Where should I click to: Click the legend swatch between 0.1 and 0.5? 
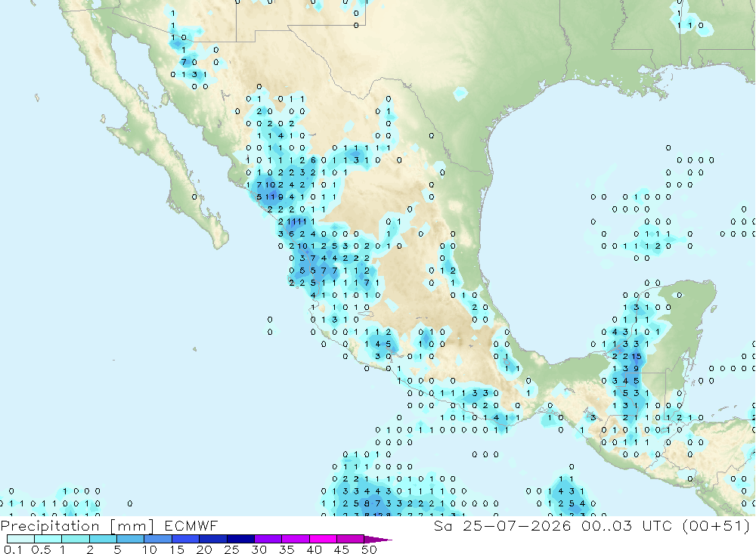20,539
